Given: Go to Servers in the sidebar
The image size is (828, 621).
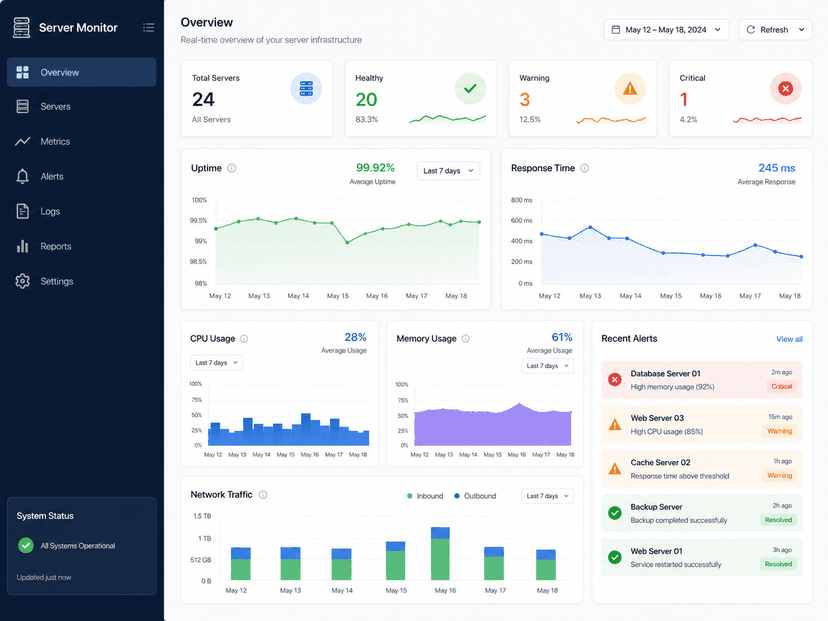Looking at the screenshot, I should pos(82,106).
